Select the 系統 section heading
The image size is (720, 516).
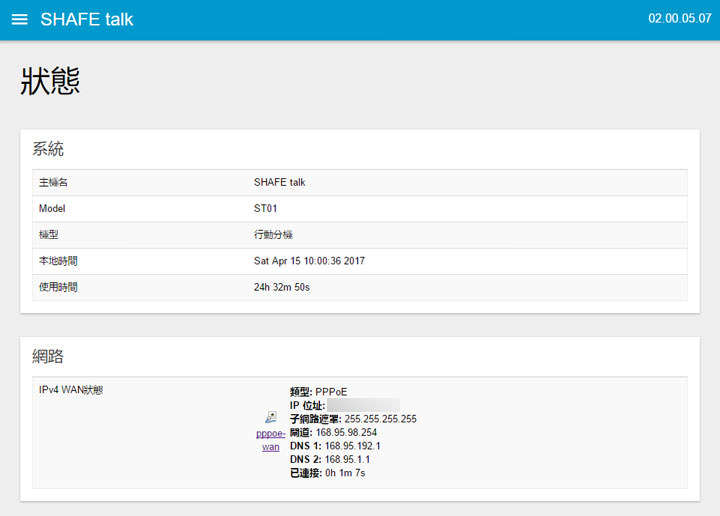click(48, 149)
